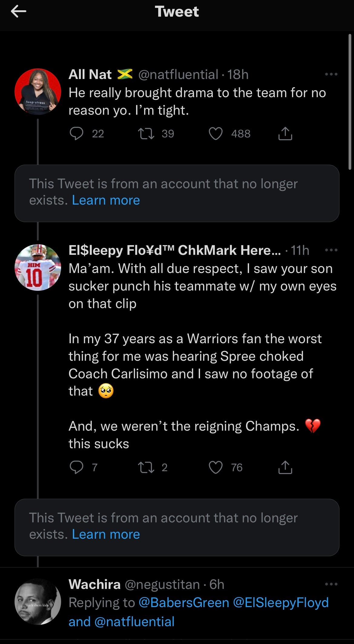Click first 'Learn more' link
The width and height of the screenshot is (354, 644).
pos(106,200)
